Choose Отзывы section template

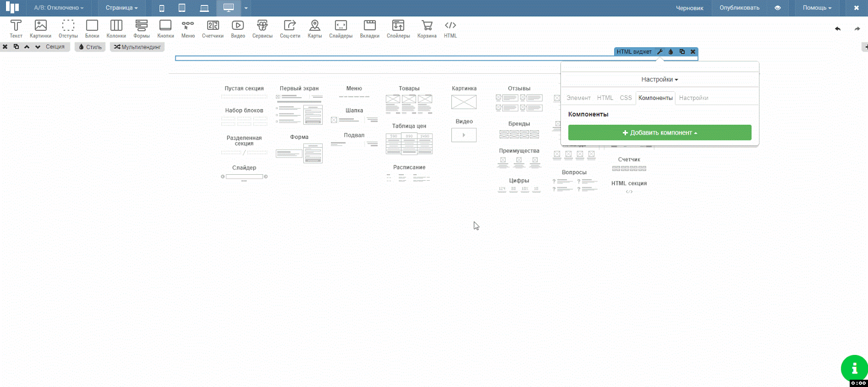(519, 98)
